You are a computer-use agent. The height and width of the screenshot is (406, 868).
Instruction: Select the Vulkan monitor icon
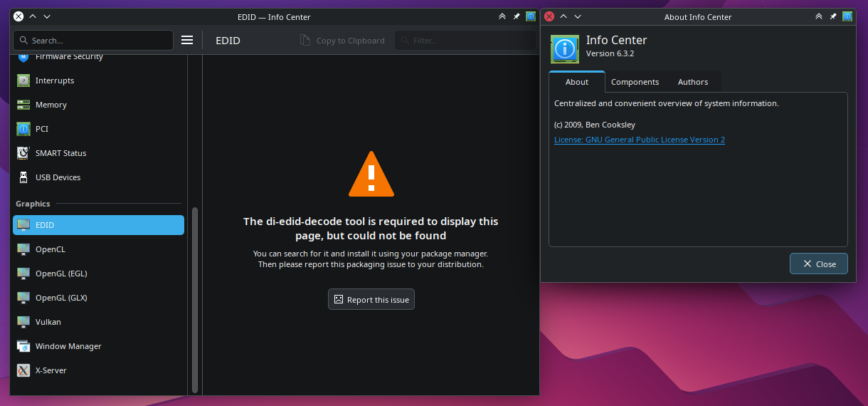pyautogui.click(x=23, y=322)
